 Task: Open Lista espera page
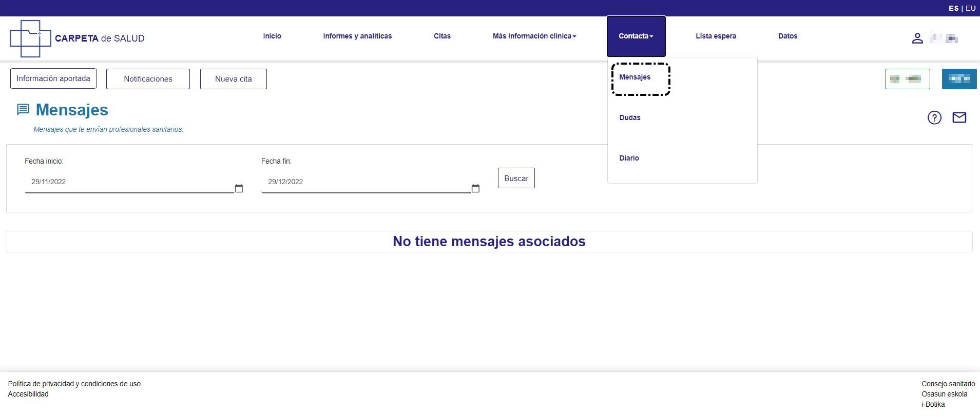click(x=716, y=36)
